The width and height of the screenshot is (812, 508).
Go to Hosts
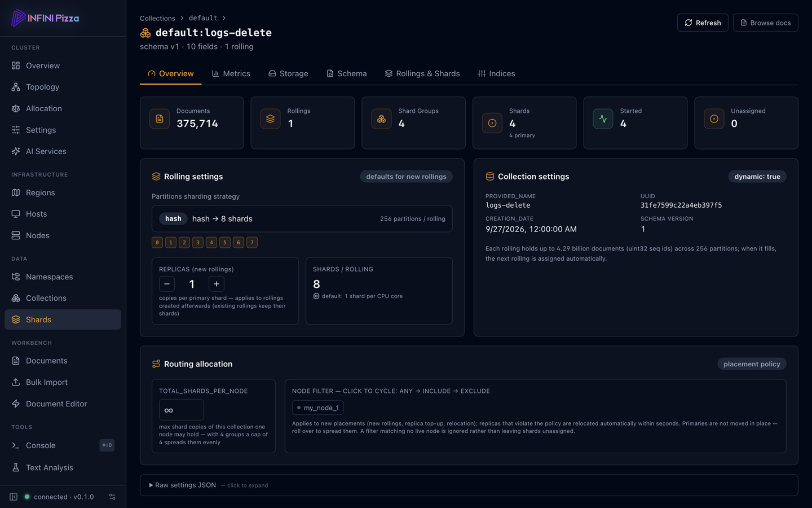click(x=63, y=214)
